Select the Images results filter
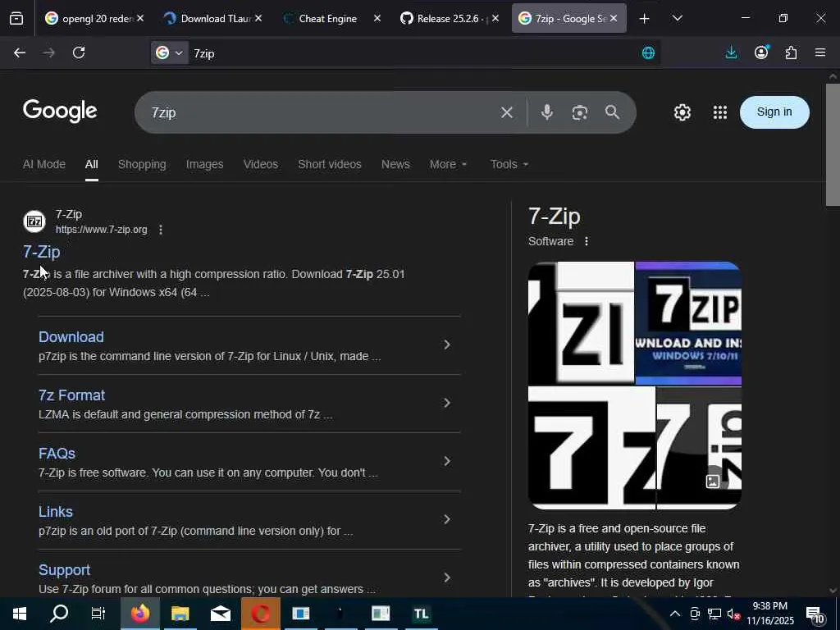The image size is (840, 630). (204, 164)
